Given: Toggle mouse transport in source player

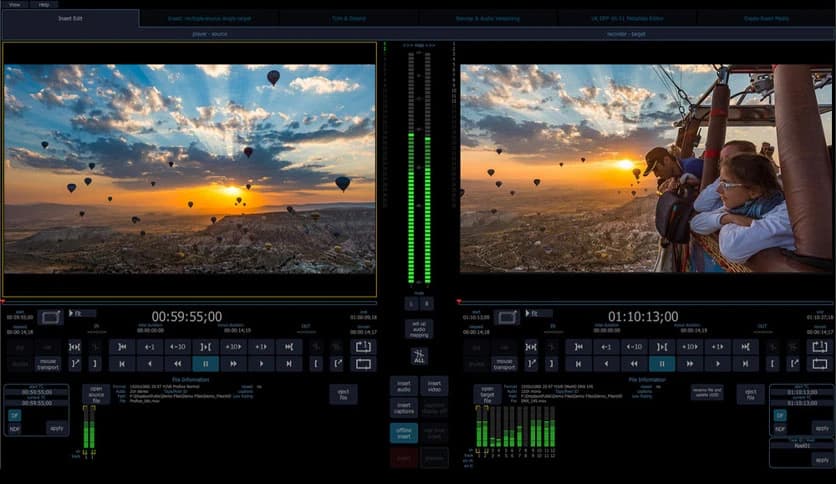Looking at the screenshot, I should coord(48,364).
